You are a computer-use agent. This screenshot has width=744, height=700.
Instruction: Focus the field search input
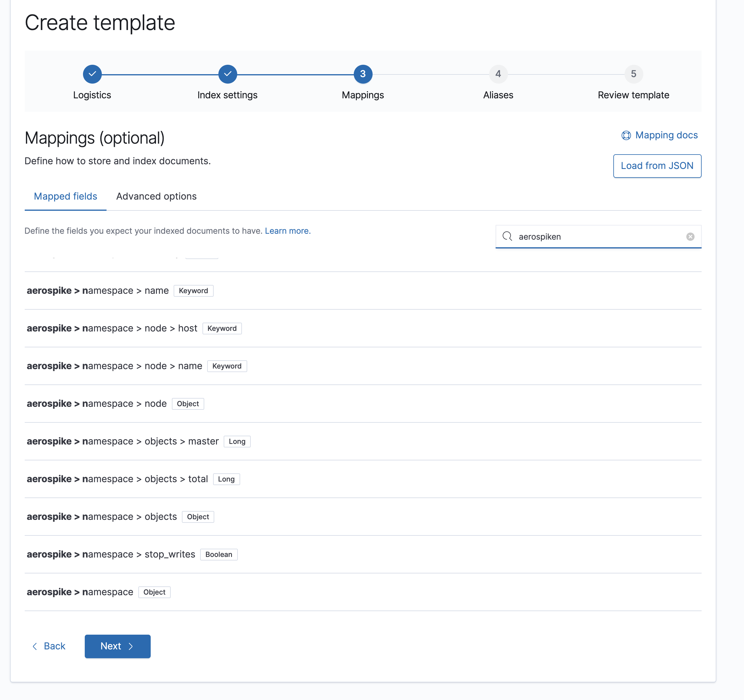[599, 237]
